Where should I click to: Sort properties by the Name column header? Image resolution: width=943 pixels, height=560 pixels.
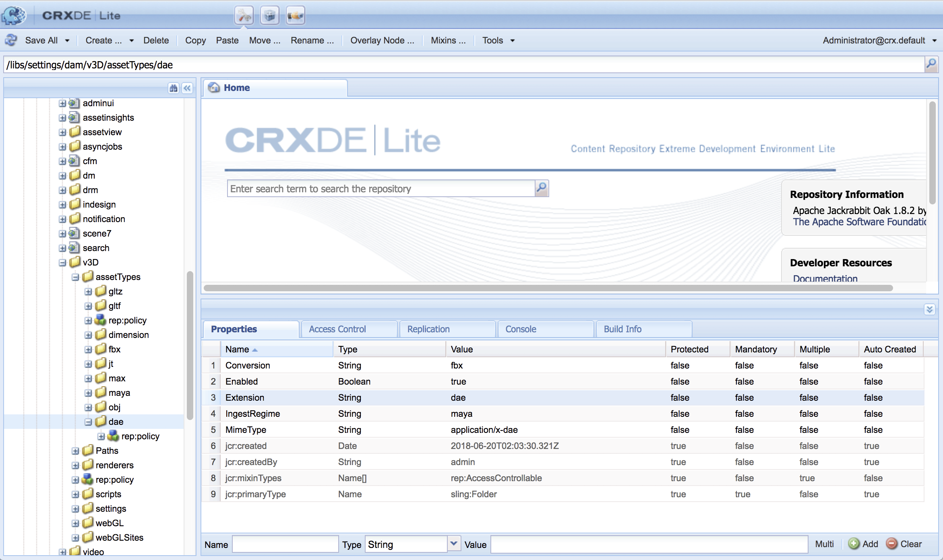tap(277, 349)
